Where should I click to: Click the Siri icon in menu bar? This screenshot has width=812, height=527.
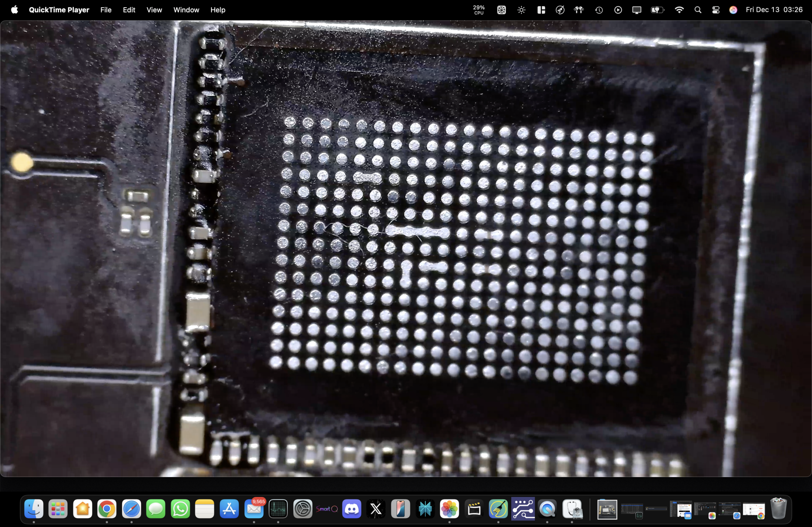pos(733,10)
